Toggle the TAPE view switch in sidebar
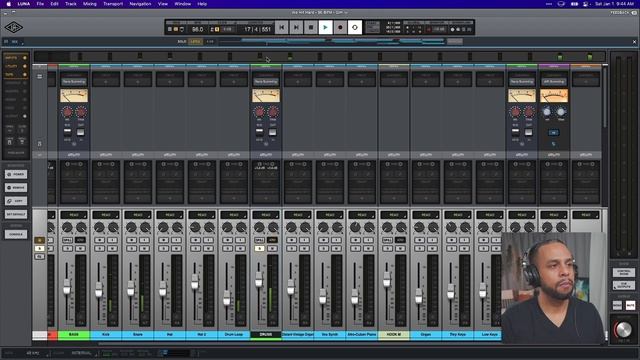Screen dimensions: 640x360 click(x=24, y=75)
